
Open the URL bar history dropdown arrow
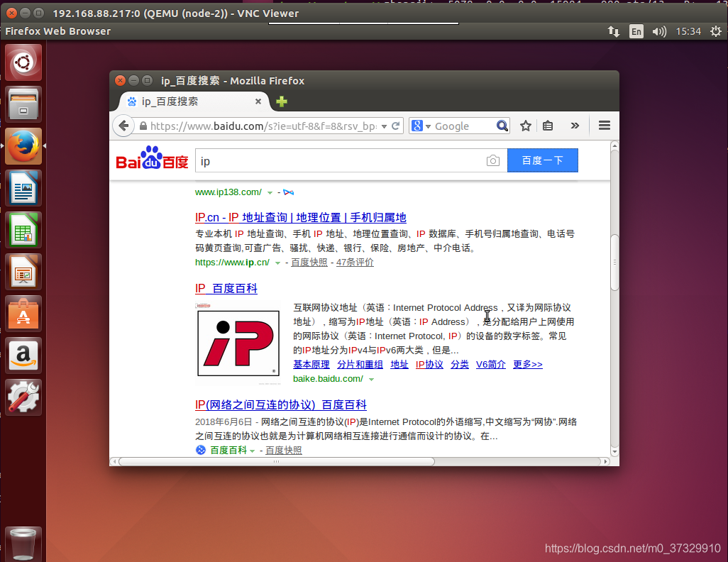[x=384, y=126]
